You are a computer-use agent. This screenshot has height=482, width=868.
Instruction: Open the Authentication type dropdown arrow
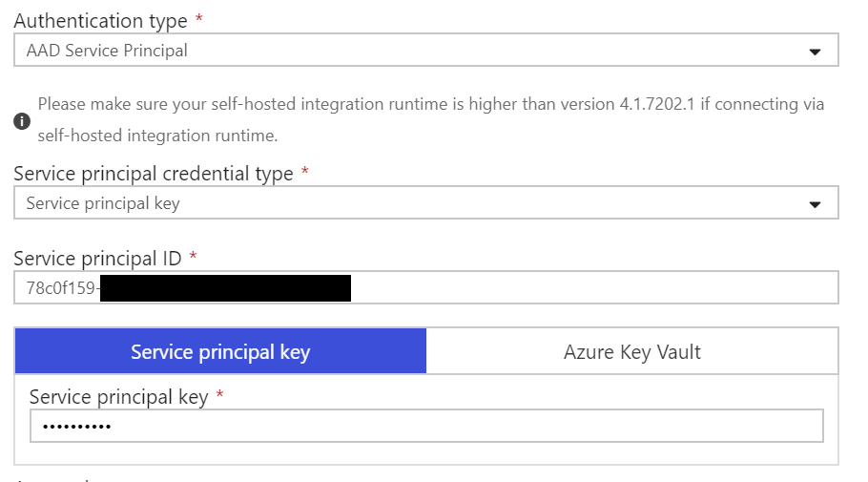pyautogui.click(x=815, y=52)
